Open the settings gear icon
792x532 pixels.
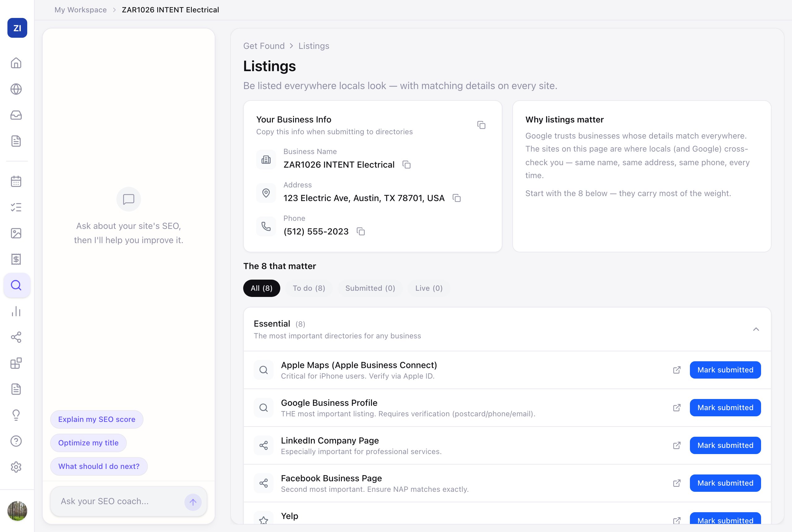[16, 467]
